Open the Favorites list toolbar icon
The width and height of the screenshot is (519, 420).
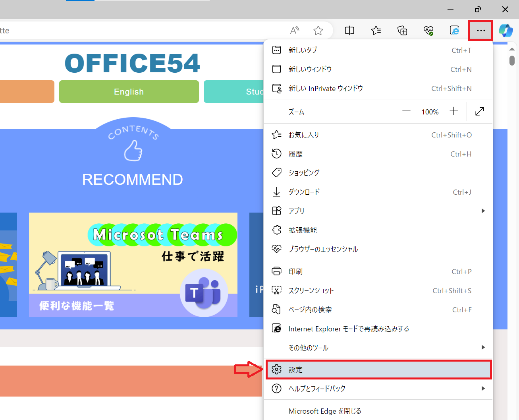[x=376, y=31]
